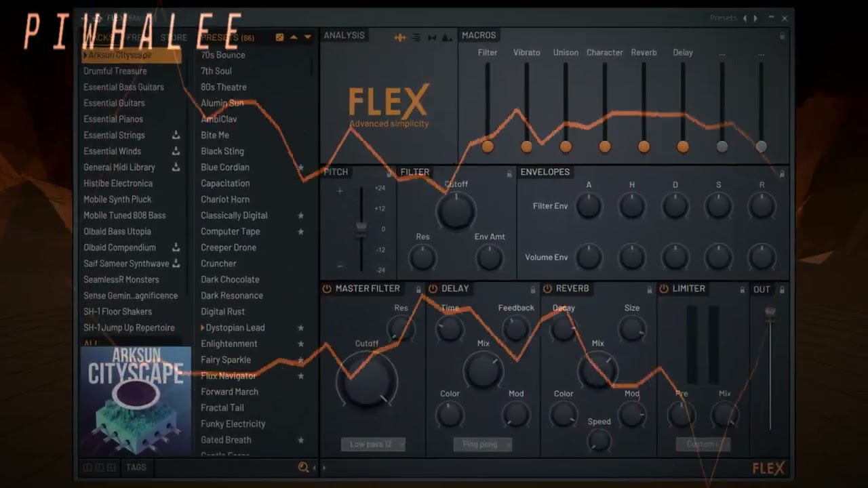The width and height of the screenshot is (868, 488).
Task: Click the Envelopes panel lock icon
Action: (x=782, y=174)
